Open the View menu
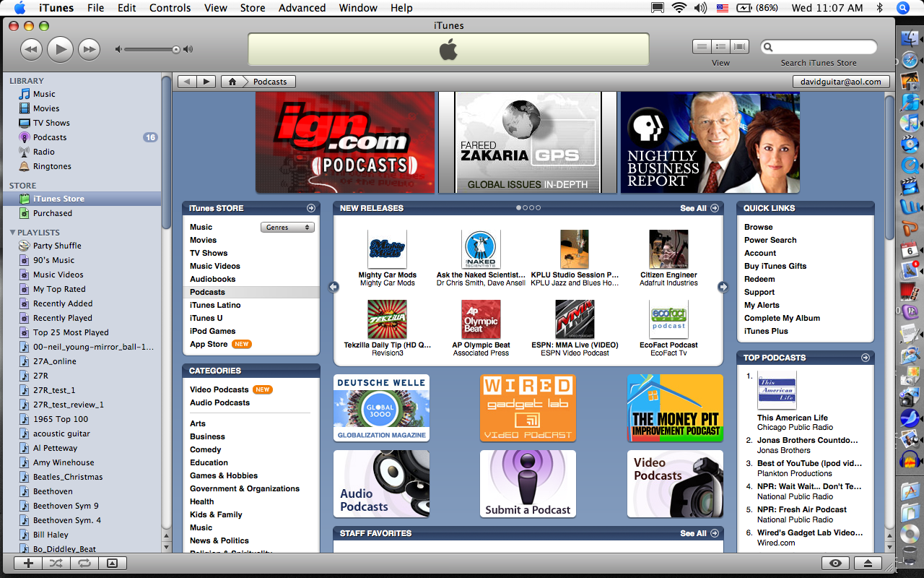The height and width of the screenshot is (578, 924). coord(216,8)
